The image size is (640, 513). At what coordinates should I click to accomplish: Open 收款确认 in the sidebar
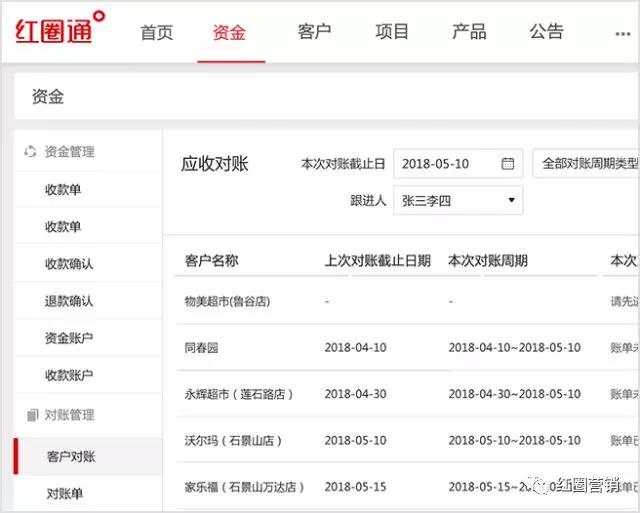[69, 264]
